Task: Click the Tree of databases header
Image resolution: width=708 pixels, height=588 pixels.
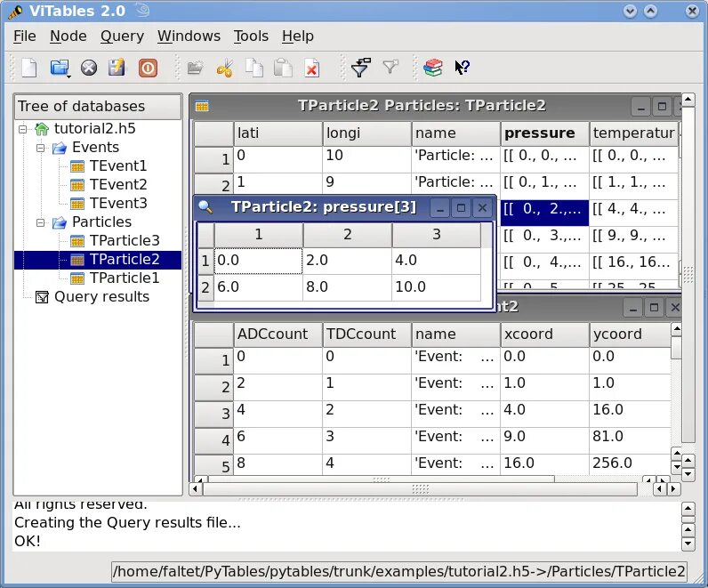Action: click(x=98, y=107)
